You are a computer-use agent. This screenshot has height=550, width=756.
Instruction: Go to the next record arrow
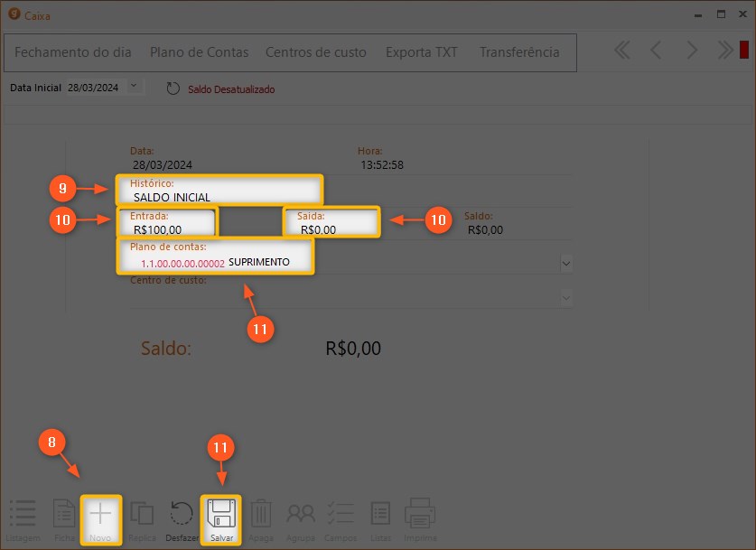pos(691,51)
